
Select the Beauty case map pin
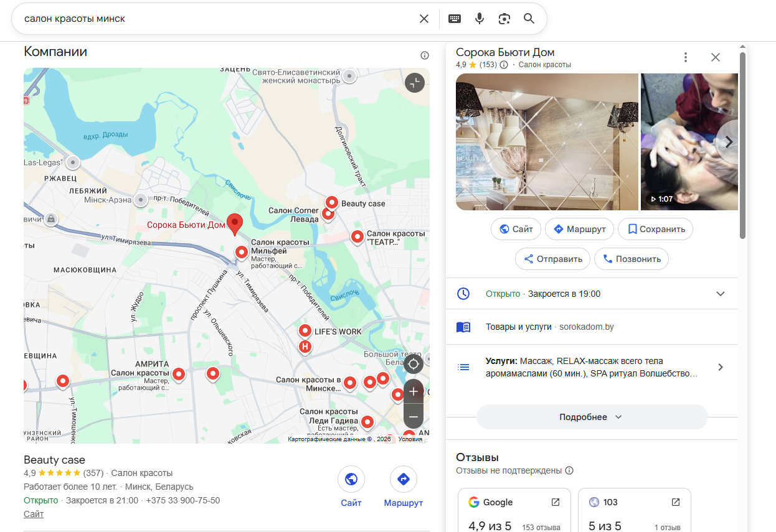332,202
